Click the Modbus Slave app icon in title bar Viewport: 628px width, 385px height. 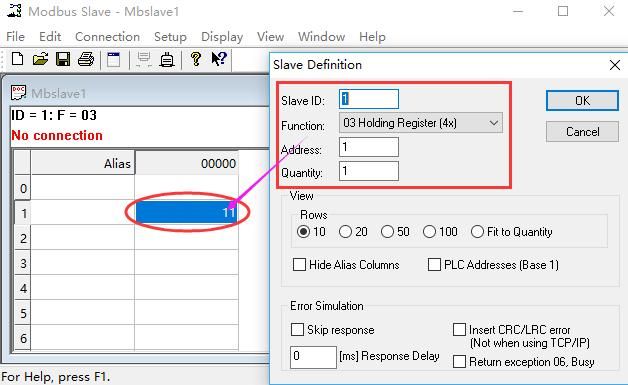click(14, 10)
